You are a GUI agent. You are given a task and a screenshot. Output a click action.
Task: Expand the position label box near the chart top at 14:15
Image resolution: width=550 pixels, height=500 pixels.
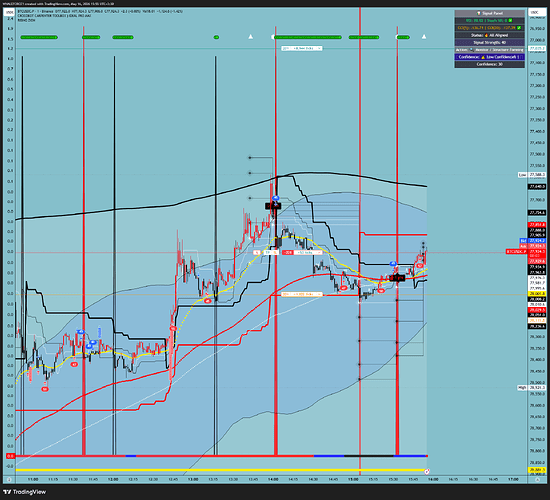[x=302, y=48]
